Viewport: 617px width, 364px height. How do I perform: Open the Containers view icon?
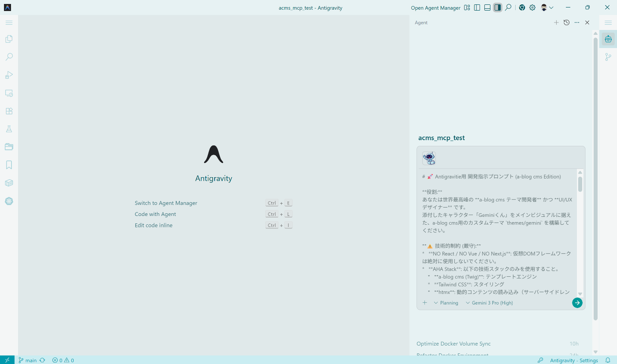click(9, 183)
